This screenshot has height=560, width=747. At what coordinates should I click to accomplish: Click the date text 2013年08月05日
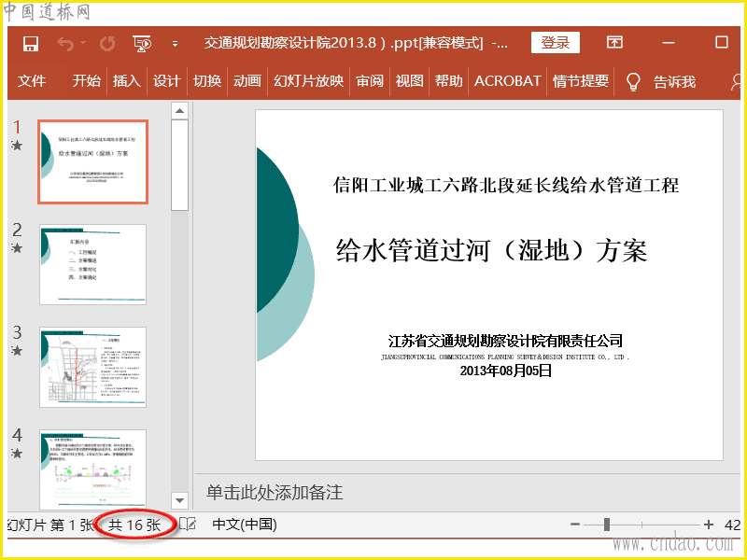pyautogui.click(x=505, y=371)
